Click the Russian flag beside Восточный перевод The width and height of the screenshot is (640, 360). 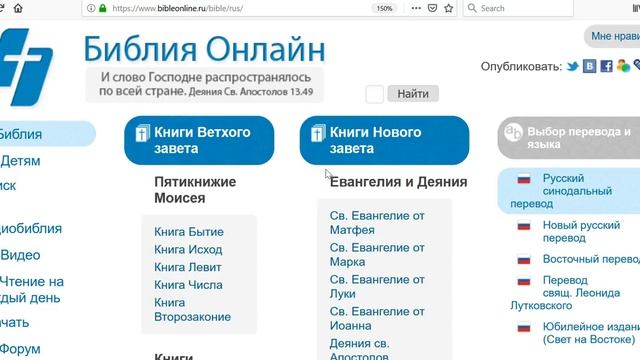pyautogui.click(x=524, y=260)
